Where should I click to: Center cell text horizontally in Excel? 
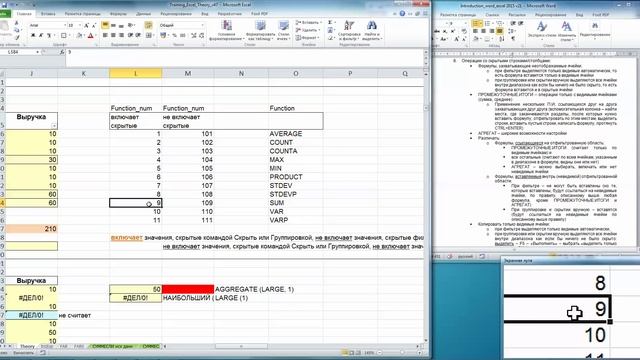113,35
